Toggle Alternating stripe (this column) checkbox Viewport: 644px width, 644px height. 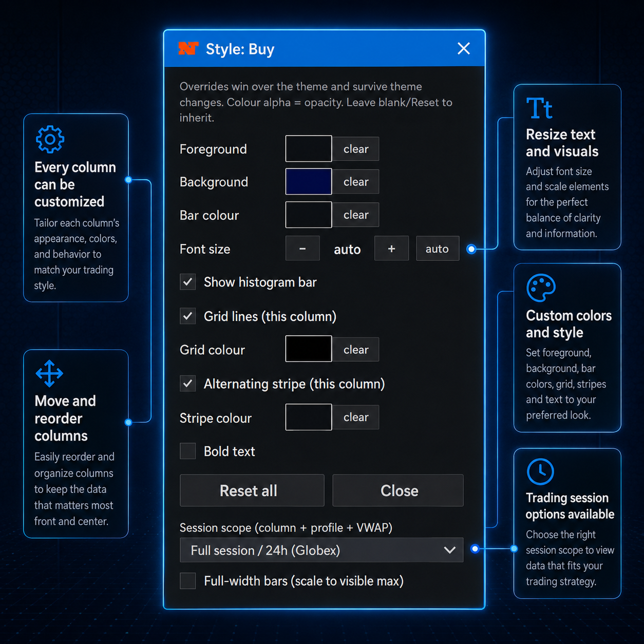tap(188, 384)
